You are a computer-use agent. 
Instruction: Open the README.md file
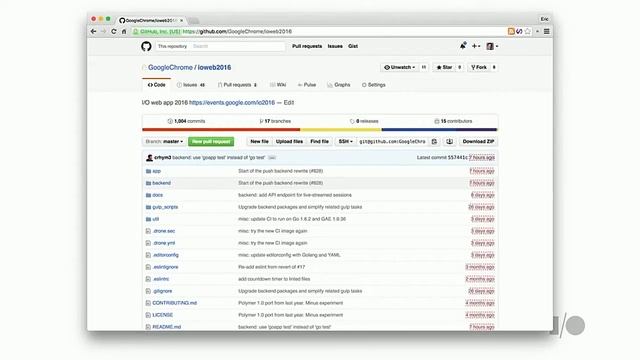tap(167, 327)
